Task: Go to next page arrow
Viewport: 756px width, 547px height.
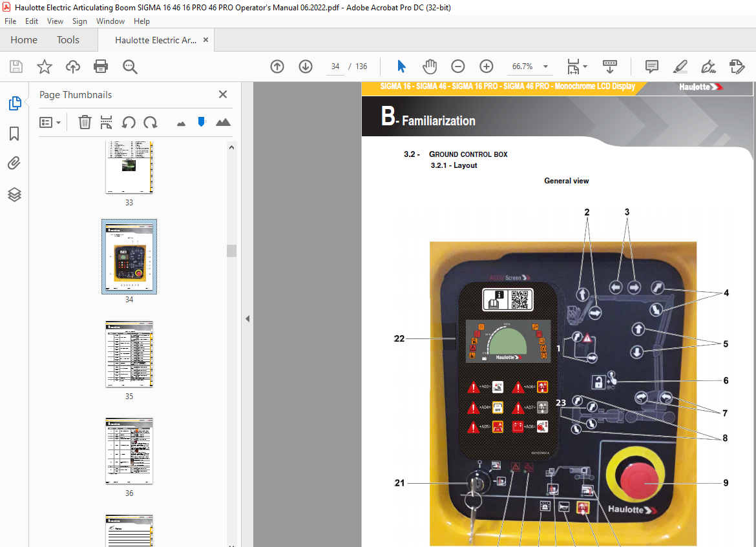Action: (306, 67)
